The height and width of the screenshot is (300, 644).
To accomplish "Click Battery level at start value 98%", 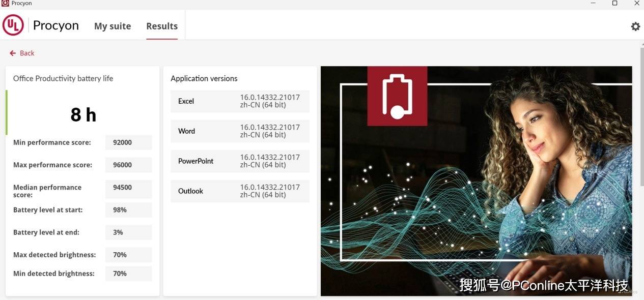I will 129,210.
